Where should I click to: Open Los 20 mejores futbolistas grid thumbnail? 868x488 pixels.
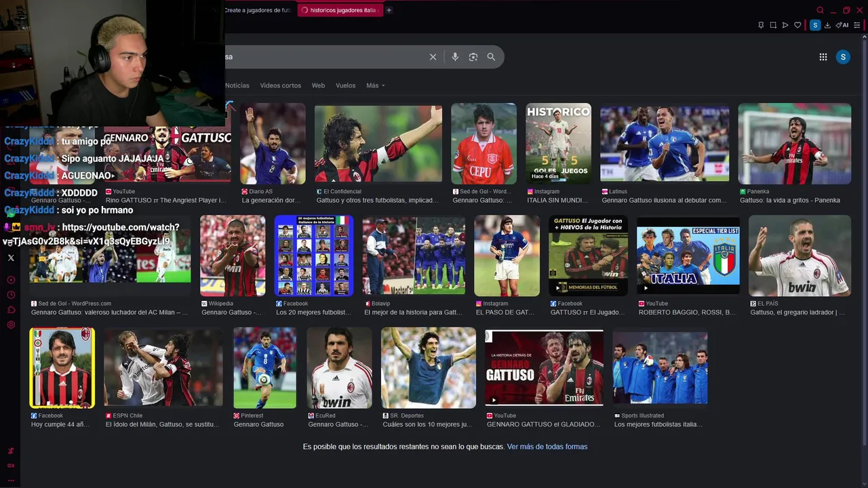pos(314,256)
